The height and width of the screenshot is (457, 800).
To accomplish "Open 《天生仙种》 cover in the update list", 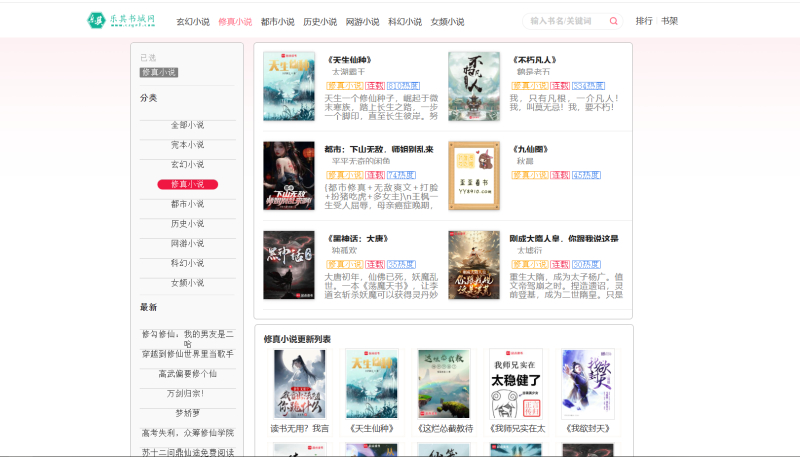I will [x=371, y=384].
